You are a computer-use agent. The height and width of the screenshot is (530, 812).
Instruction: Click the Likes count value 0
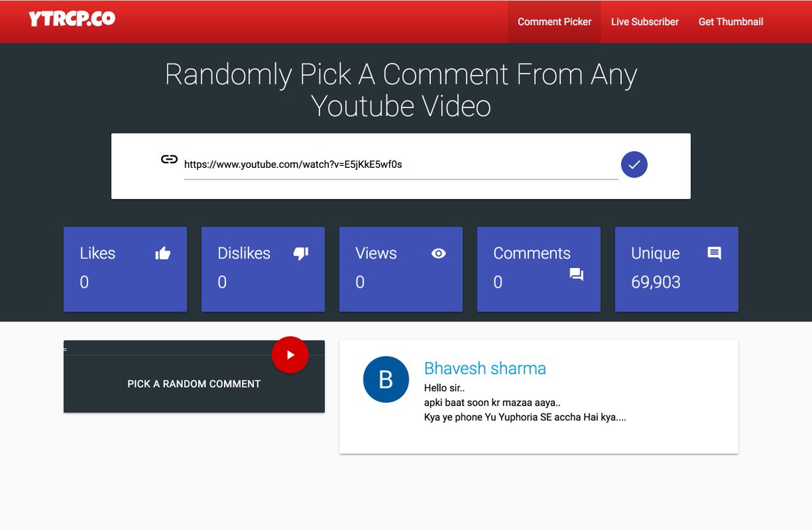[84, 282]
